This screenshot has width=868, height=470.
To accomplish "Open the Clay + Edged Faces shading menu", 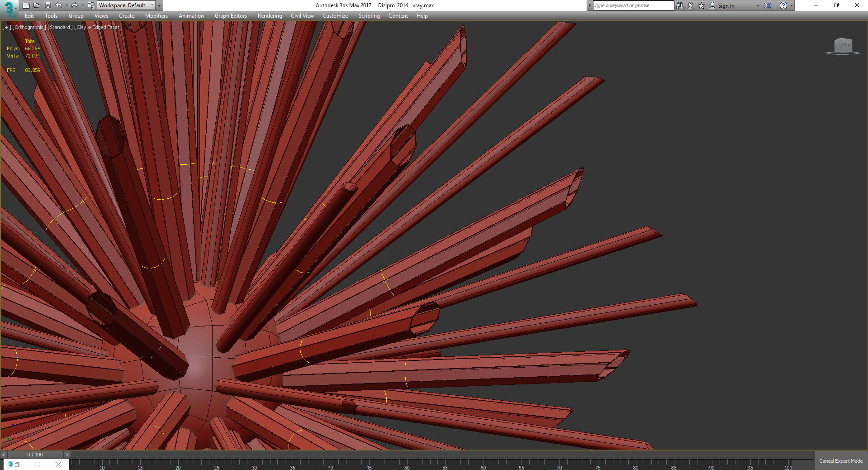I will click(98, 27).
